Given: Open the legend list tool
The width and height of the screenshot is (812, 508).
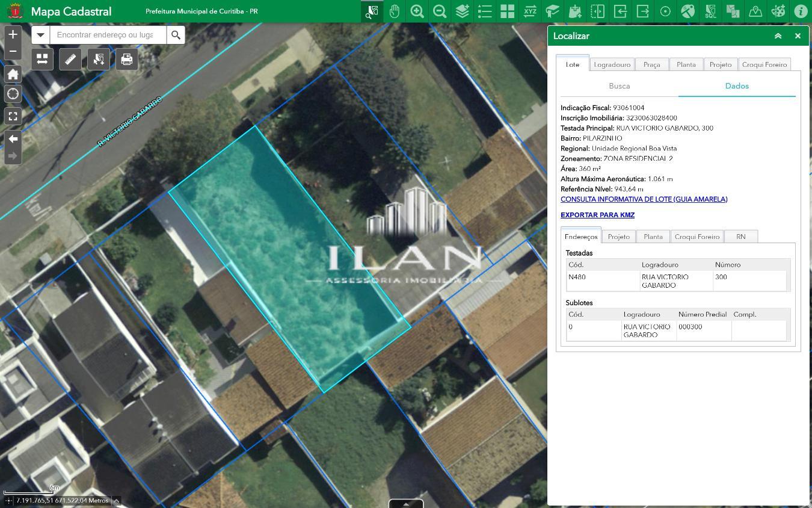Looking at the screenshot, I should pyautogui.click(x=485, y=11).
